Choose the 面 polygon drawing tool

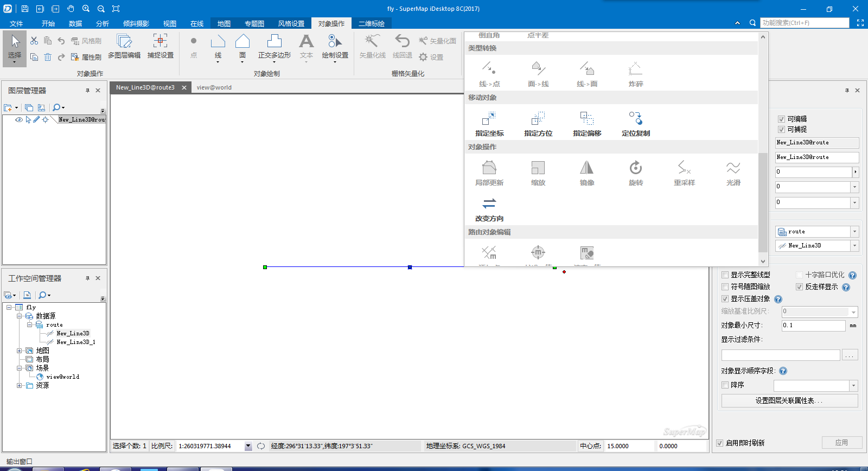coord(242,48)
